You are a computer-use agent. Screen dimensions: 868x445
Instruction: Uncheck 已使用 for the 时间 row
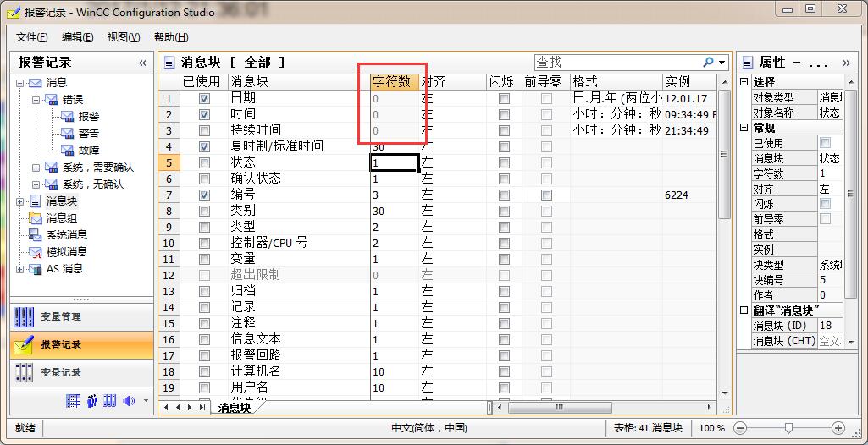pos(204,114)
